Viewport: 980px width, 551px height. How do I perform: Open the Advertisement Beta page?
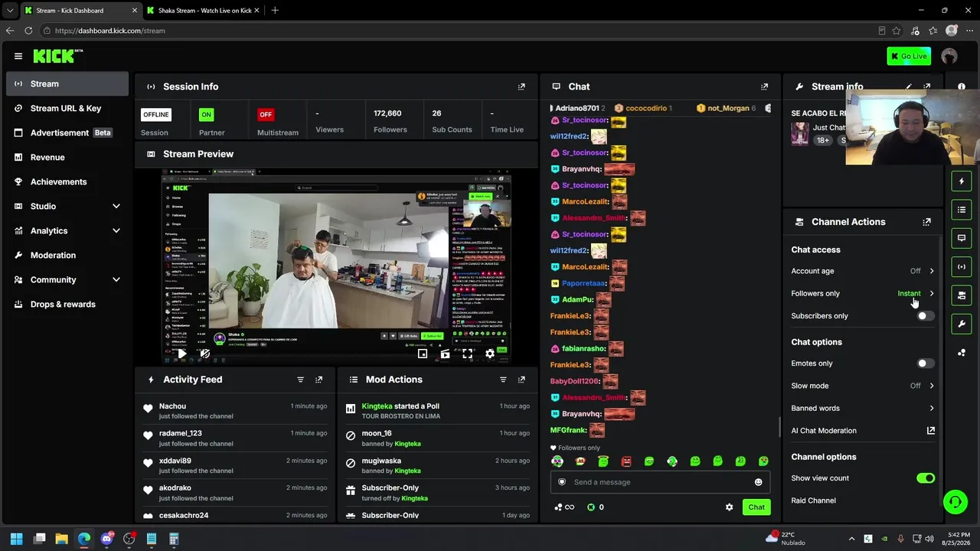tap(67, 132)
